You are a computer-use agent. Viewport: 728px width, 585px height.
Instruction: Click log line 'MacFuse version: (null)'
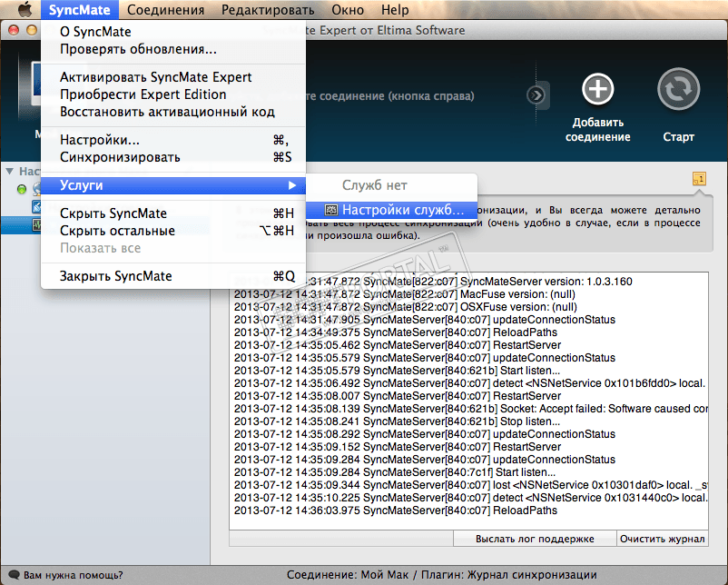[404, 294]
